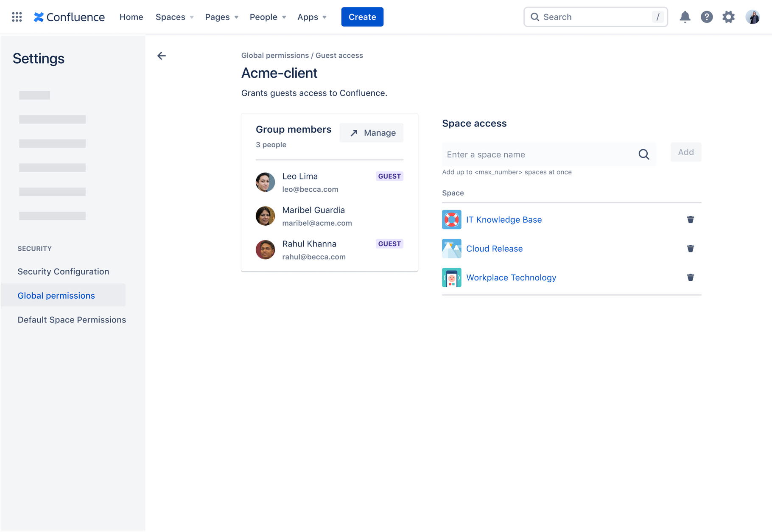This screenshot has width=772, height=532.
Task: Delete IT Knowledge Base space access
Action: pyautogui.click(x=691, y=219)
